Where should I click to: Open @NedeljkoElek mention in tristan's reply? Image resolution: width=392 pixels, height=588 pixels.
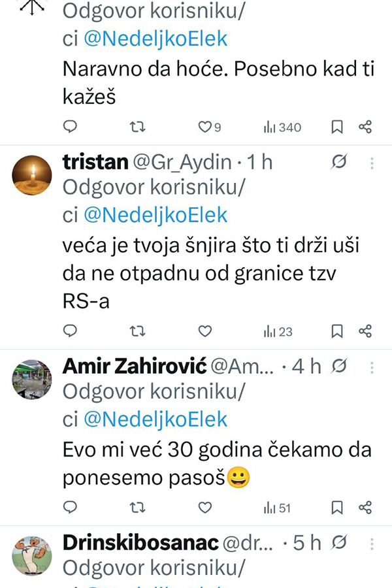(x=155, y=214)
